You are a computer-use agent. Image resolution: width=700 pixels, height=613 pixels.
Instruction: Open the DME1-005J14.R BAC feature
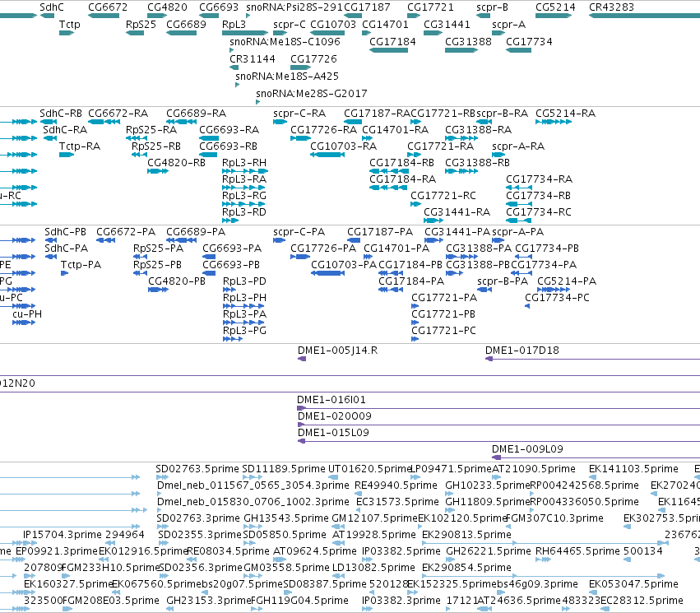302,359
